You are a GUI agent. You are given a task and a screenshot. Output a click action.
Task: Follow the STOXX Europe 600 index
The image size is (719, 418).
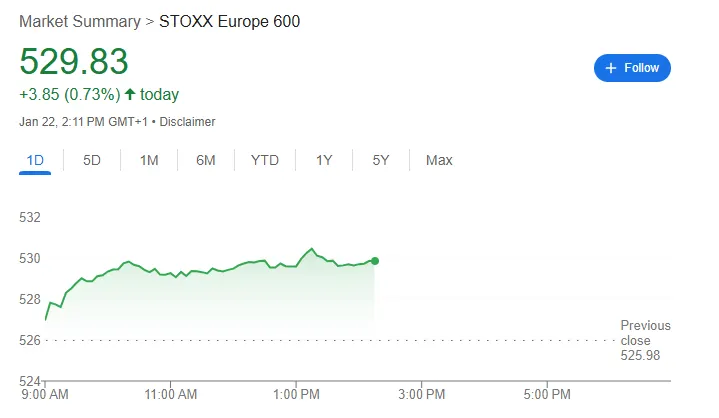[x=632, y=68]
